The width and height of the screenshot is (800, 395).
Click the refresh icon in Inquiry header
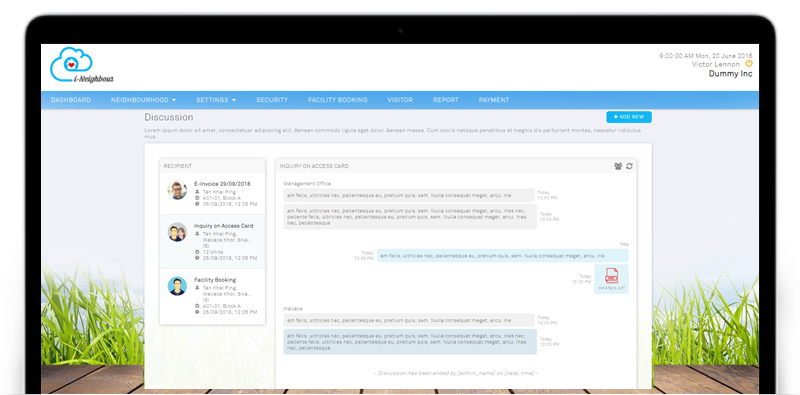(x=630, y=166)
